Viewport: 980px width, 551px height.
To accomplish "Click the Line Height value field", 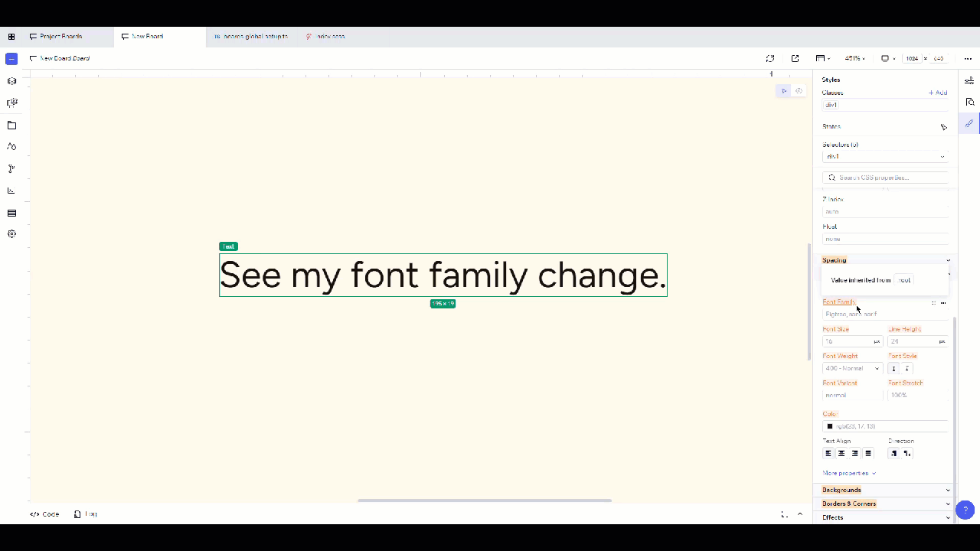I will coord(918,341).
